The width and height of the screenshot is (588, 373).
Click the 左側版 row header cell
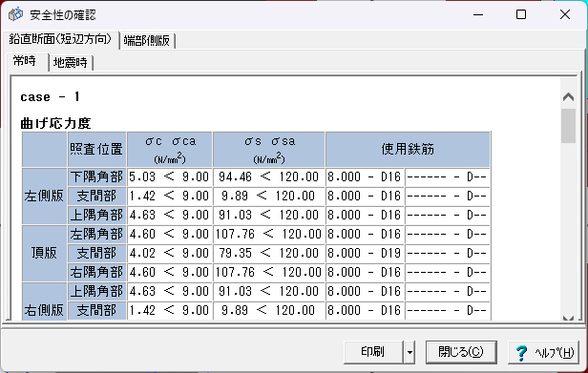44,197
